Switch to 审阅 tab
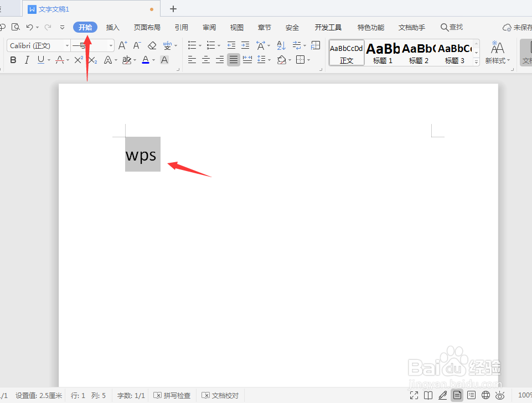This screenshot has width=532, height=403. click(209, 28)
